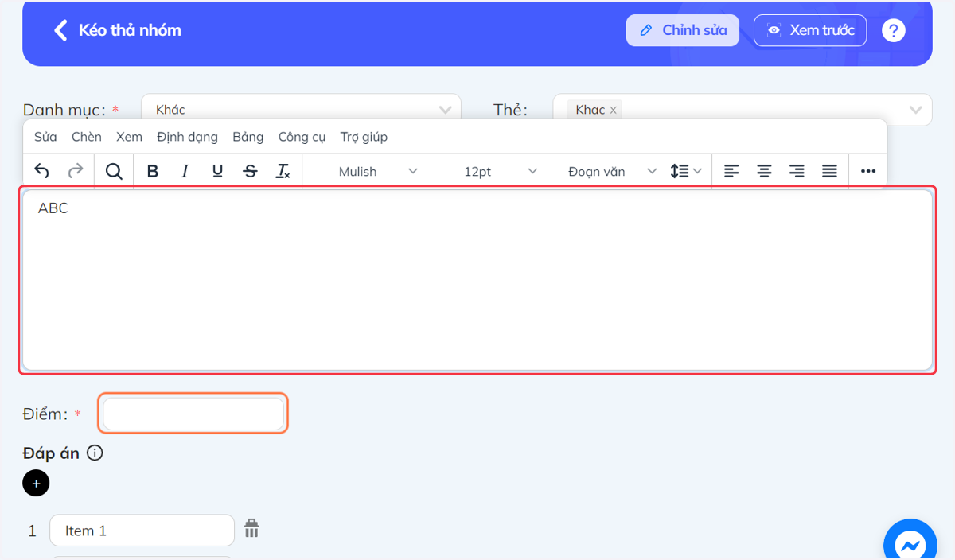Image resolution: width=955 pixels, height=560 pixels.
Task: Click the Xem trước preview button
Action: pyautogui.click(x=810, y=30)
